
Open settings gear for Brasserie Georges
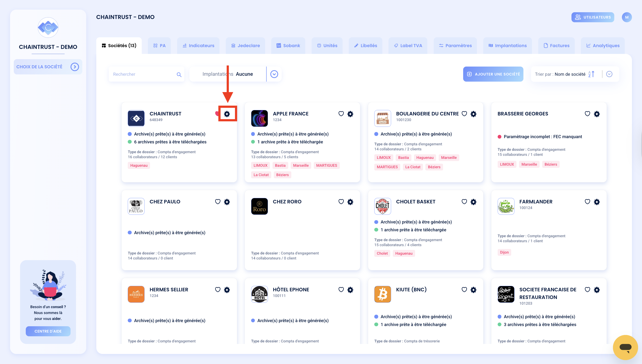(597, 114)
